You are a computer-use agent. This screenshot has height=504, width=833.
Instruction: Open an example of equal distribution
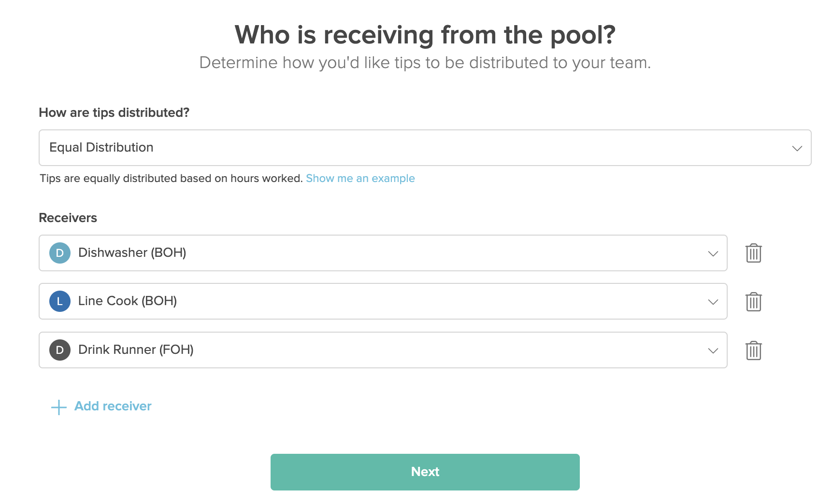[x=359, y=178]
